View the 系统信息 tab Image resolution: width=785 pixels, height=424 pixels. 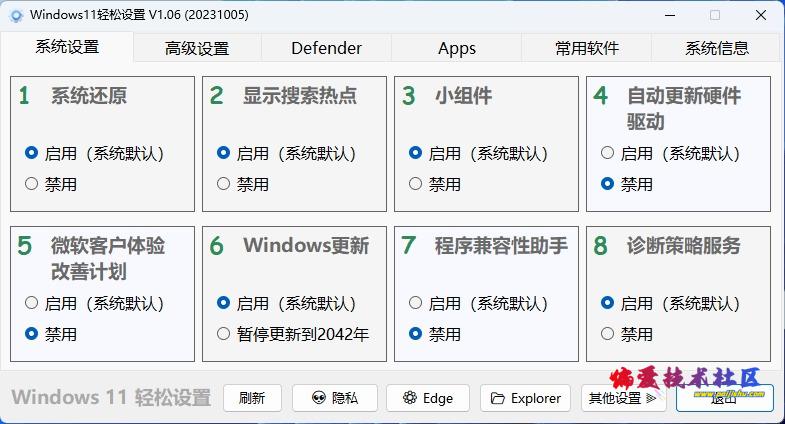coord(717,48)
